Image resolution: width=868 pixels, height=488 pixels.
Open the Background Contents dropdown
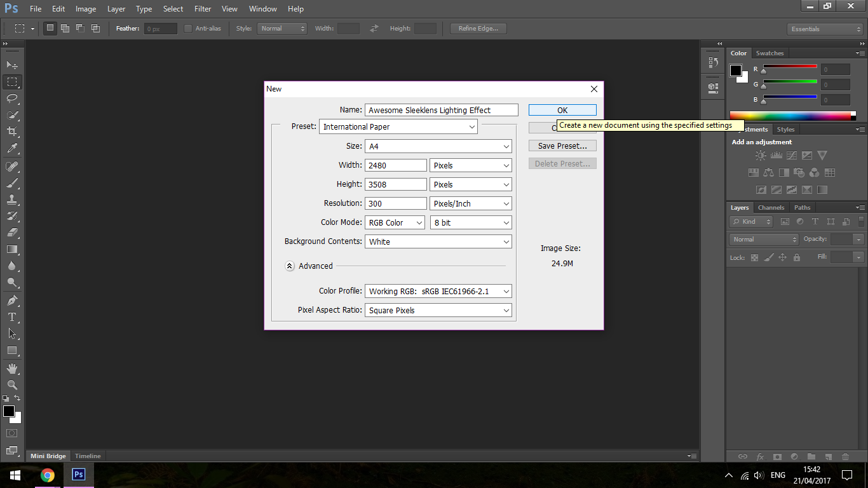pos(438,241)
